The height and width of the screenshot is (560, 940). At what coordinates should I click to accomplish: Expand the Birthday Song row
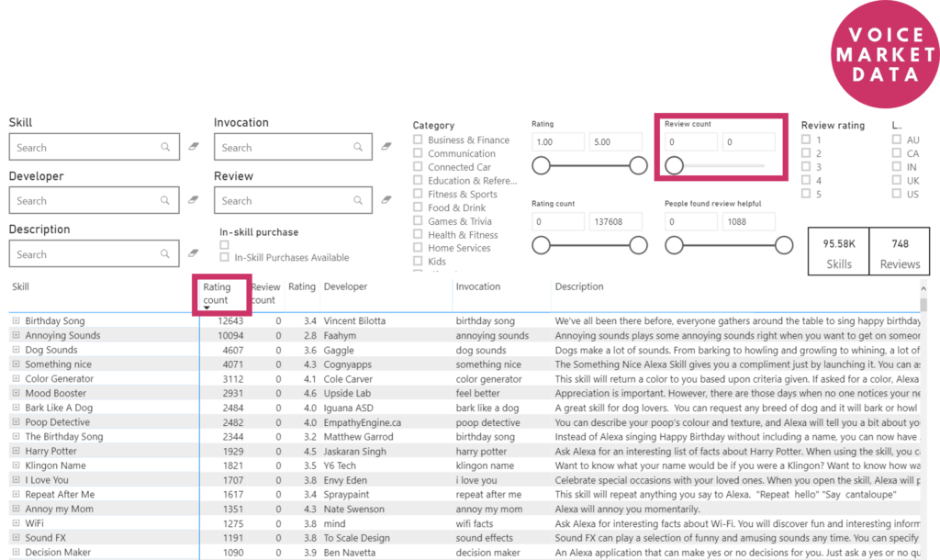click(x=17, y=320)
